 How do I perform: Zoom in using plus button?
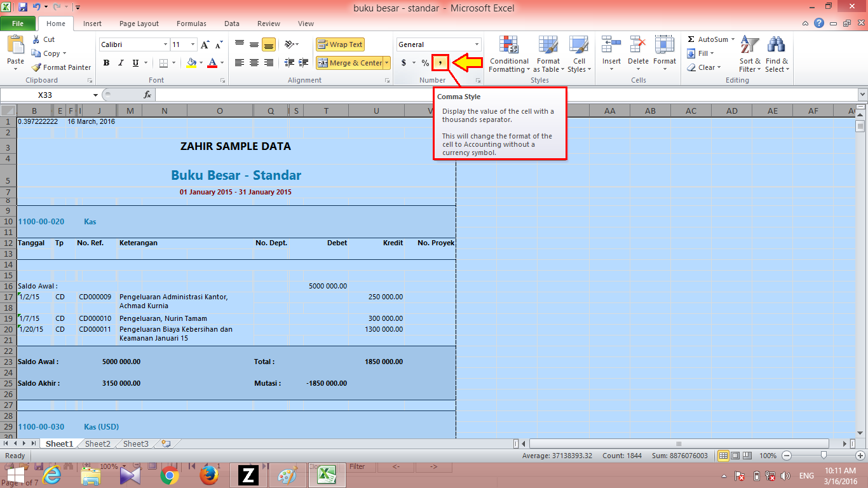860,456
